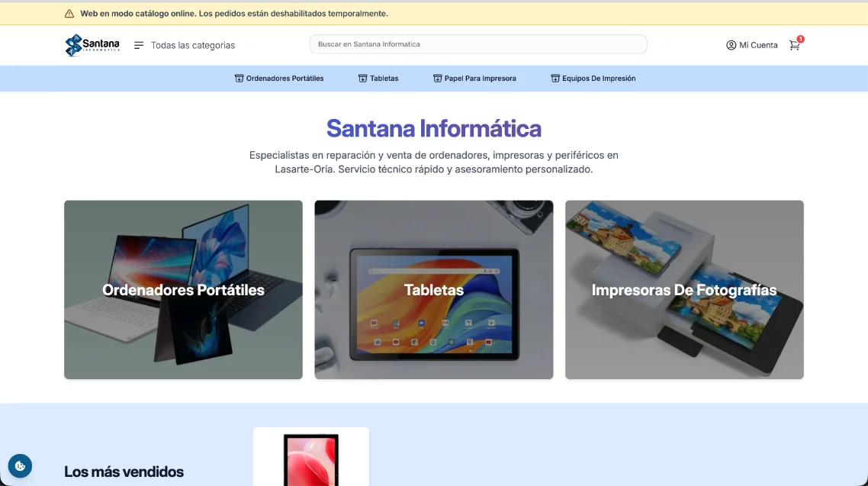Click the cart item count badge
868x486 pixels.
[x=800, y=40]
